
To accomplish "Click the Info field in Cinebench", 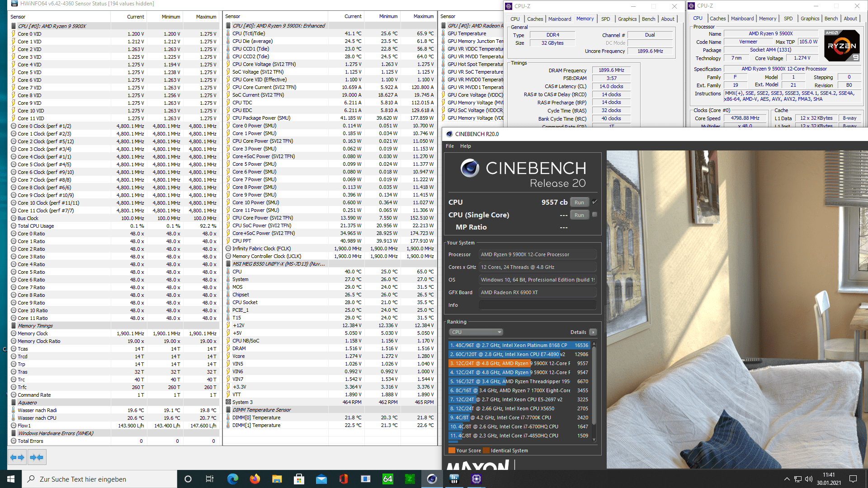I will tap(538, 305).
